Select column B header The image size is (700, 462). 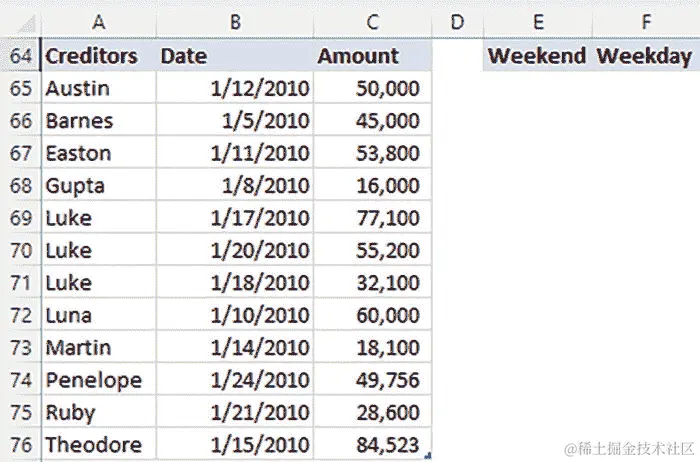pyautogui.click(x=235, y=20)
